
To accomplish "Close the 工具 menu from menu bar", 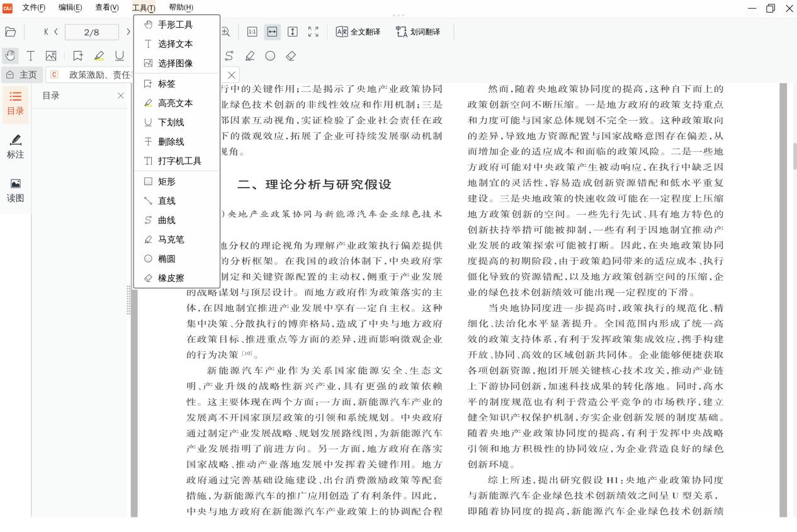I will point(144,8).
